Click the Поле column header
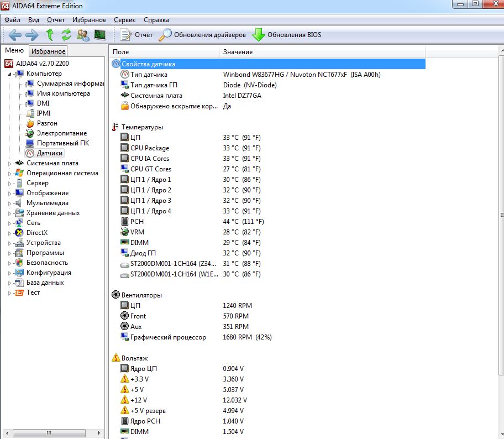 pos(165,52)
